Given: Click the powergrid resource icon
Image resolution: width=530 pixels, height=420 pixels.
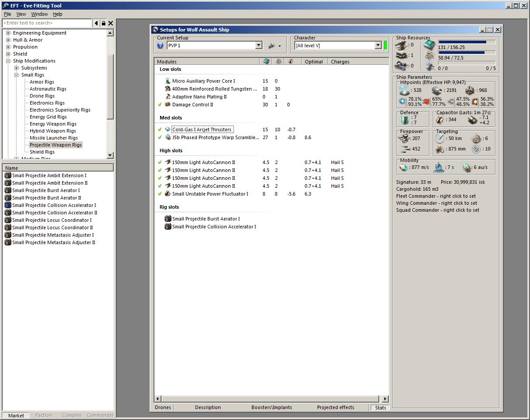Looking at the screenshot, I should 429,56.
